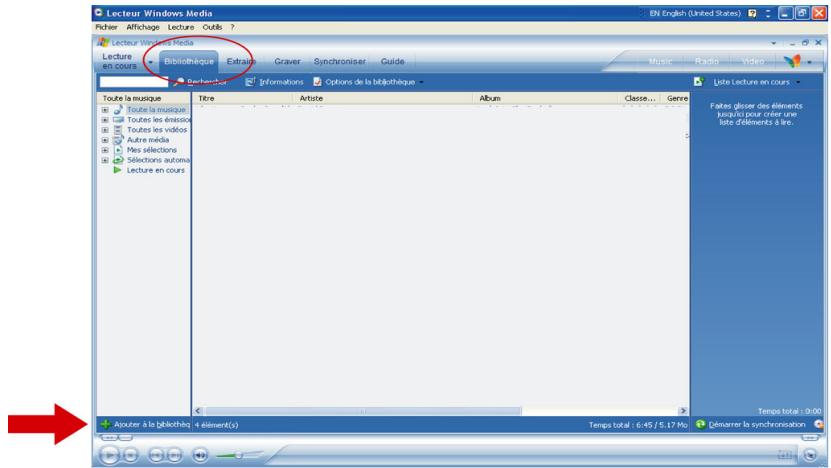Screen dimensions: 831x468
Task: Select Mes sélections in tree
Action: click(152, 150)
